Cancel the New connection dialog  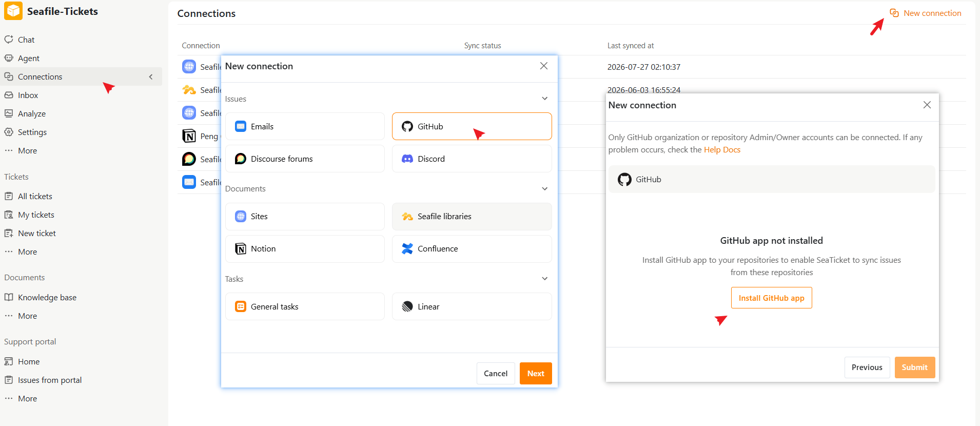(x=496, y=373)
